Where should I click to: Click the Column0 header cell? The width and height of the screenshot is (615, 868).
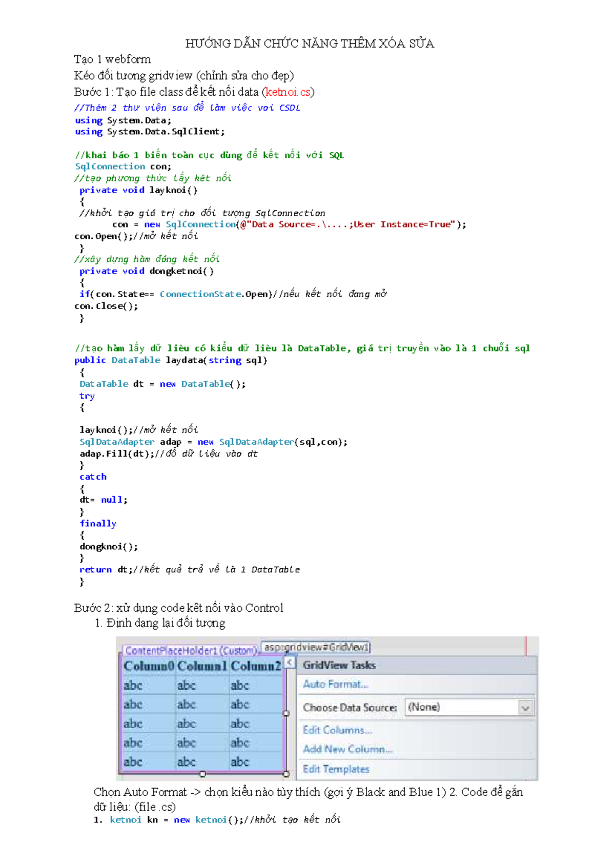(x=149, y=666)
